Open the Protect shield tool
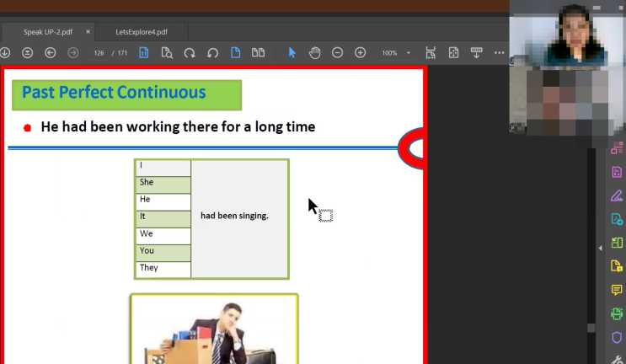This screenshot has width=626, height=364. point(617,337)
